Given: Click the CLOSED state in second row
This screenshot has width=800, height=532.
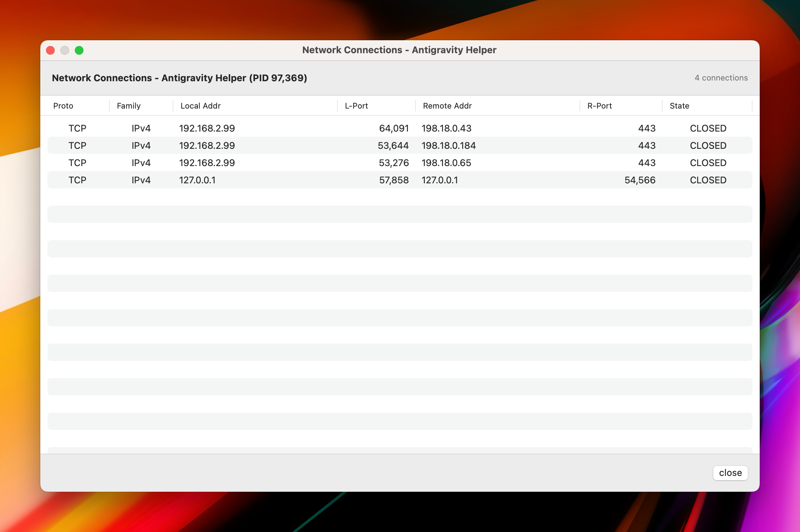Looking at the screenshot, I should click(x=708, y=146).
